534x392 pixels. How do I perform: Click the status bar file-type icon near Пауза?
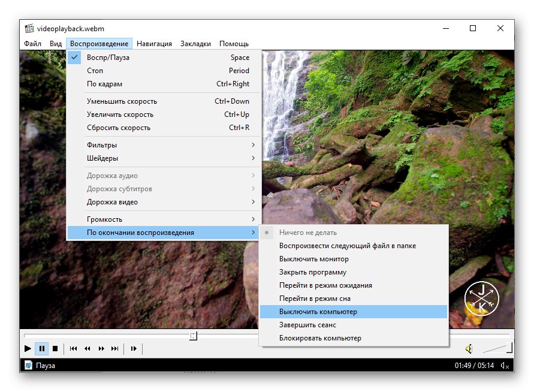[29, 365]
